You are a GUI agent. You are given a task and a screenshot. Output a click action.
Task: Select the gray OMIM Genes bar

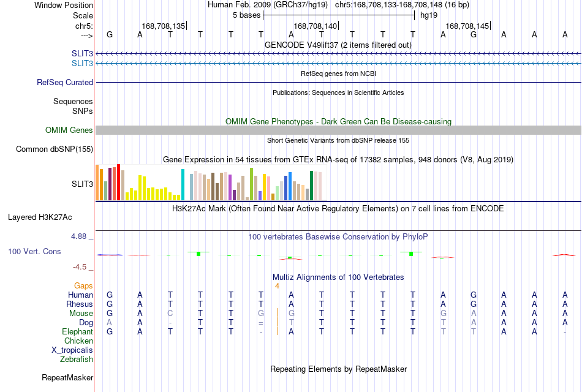point(338,130)
